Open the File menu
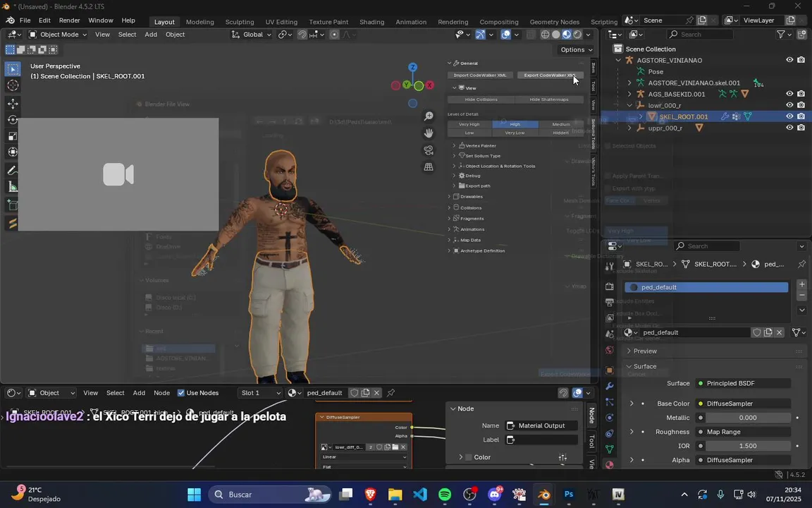Viewport: 812px width, 508px height. pyautogui.click(x=25, y=20)
